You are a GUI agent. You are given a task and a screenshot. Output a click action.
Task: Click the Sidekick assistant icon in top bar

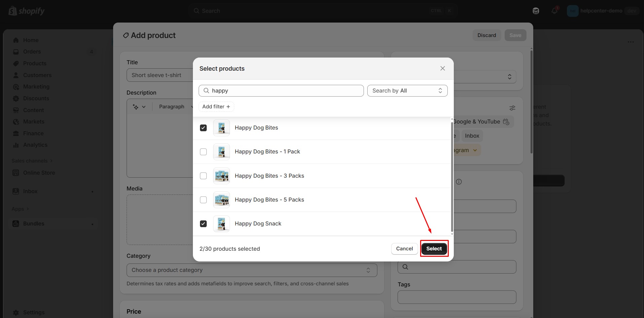[x=536, y=11]
